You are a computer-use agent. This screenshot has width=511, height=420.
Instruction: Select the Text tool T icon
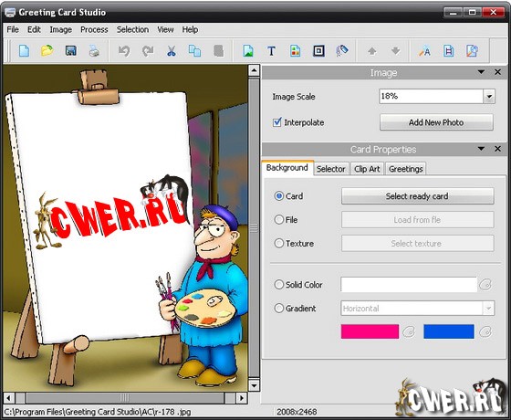(272, 51)
